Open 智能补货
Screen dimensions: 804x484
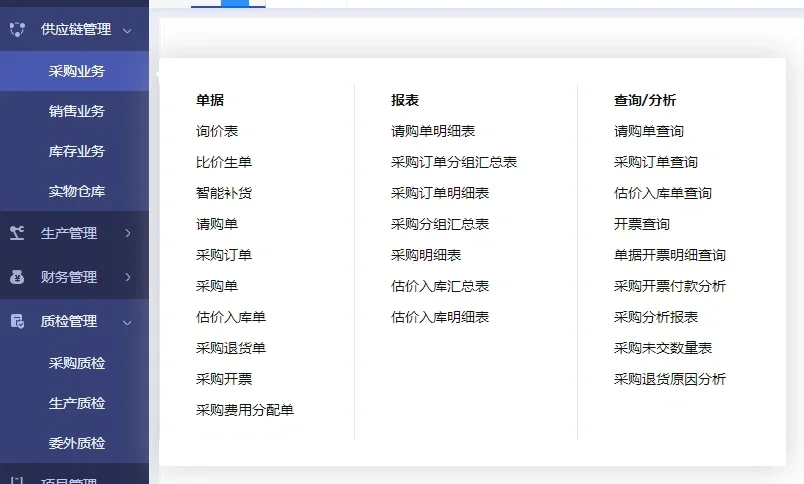[x=224, y=193]
